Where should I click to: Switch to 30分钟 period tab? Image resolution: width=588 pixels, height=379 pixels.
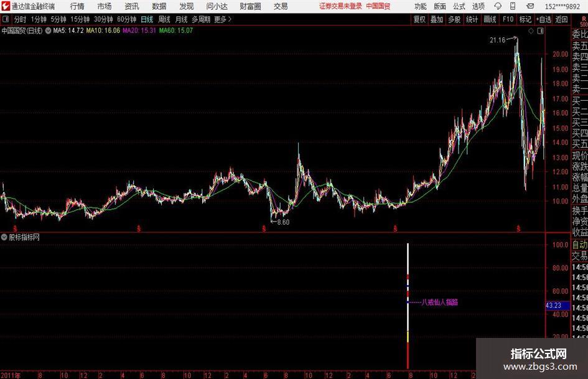[x=103, y=19]
